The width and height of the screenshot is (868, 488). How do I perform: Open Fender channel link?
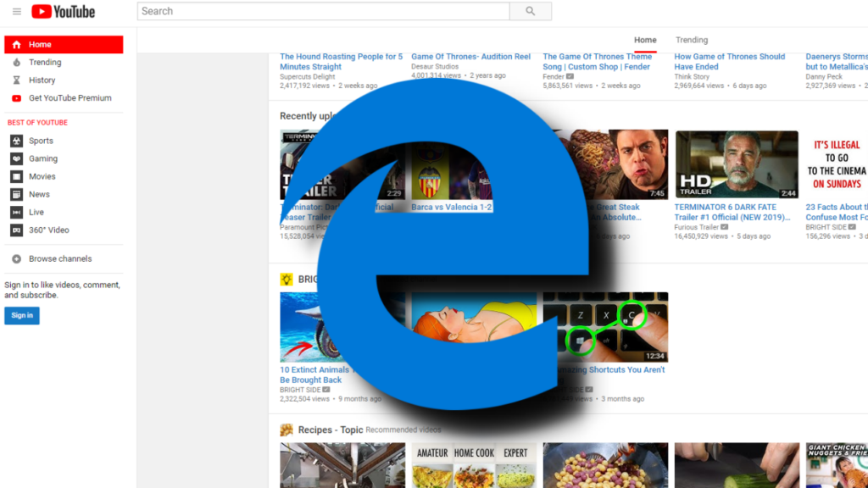(x=553, y=77)
